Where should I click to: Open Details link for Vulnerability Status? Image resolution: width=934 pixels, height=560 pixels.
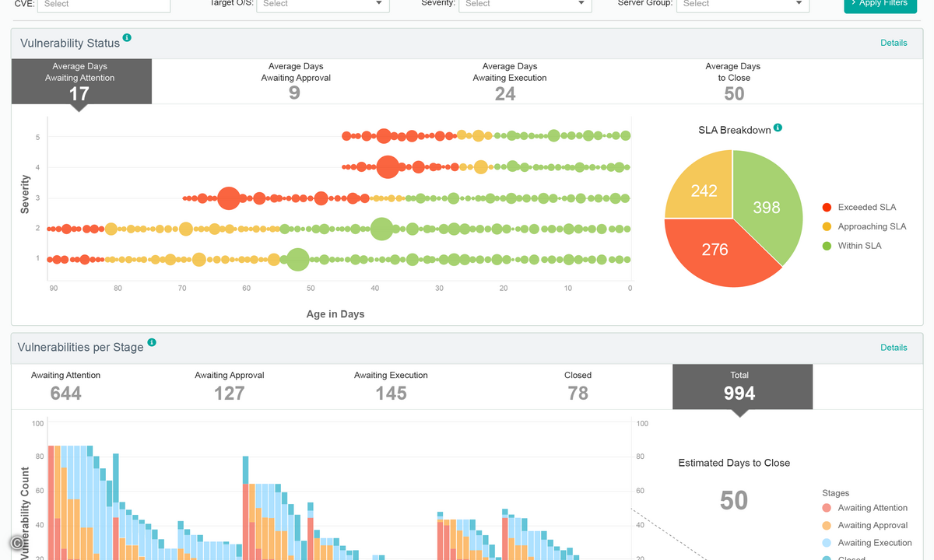pyautogui.click(x=894, y=43)
